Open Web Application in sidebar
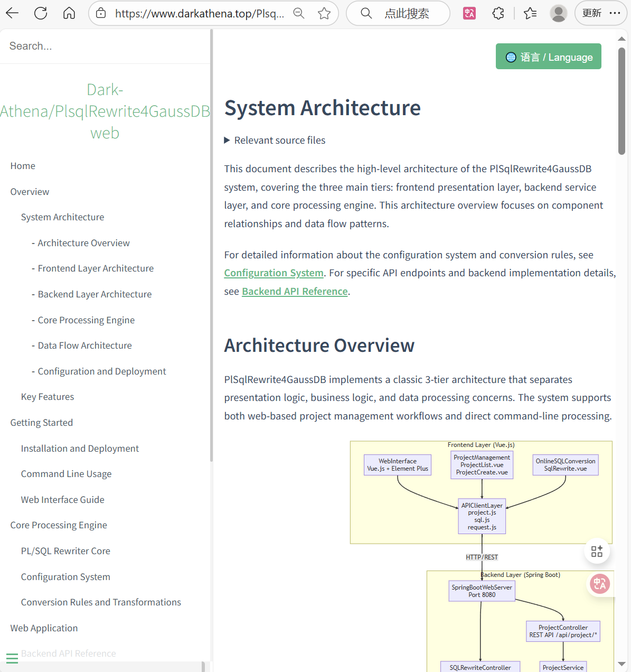The height and width of the screenshot is (672, 631). click(x=44, y=628)
